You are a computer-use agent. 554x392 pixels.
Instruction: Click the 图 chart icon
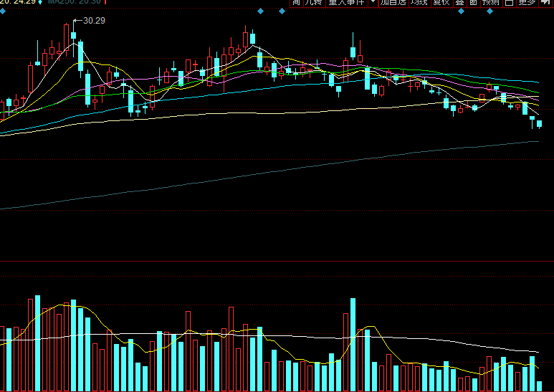(473, 3)
